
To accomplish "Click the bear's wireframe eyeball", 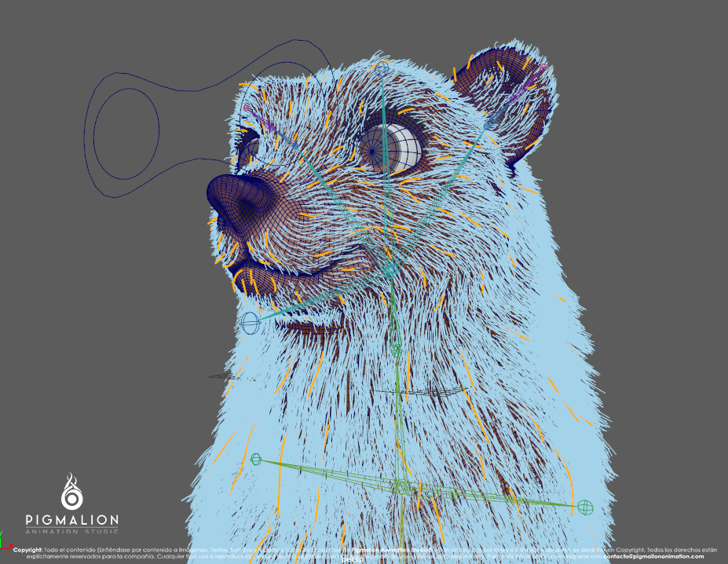I will click(392, 148).
